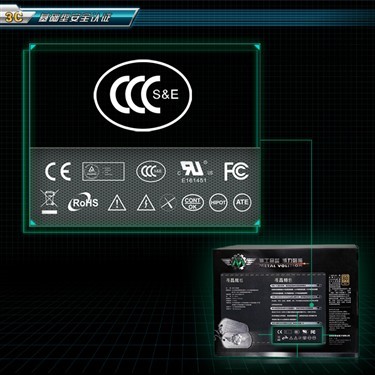Click the header title text beside 3C
The width and height of the screenshot is (375, 375).
(x=74, y=18)
